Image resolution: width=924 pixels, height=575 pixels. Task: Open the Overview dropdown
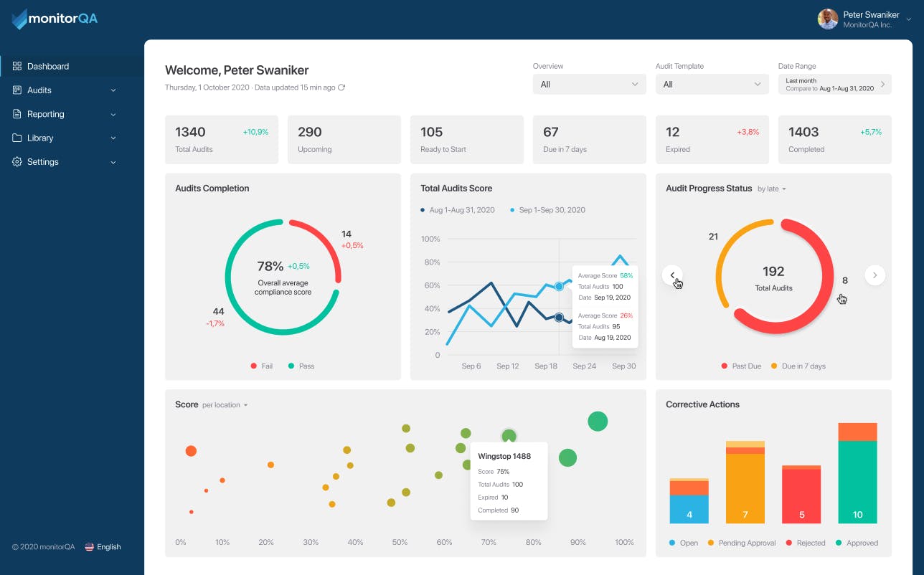tap(589, 84)
